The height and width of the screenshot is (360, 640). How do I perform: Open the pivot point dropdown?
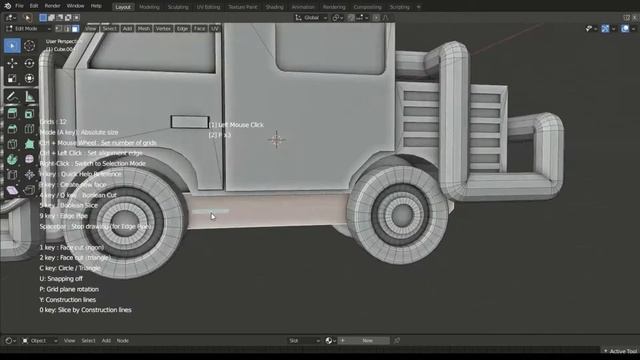tap(337, 18)
